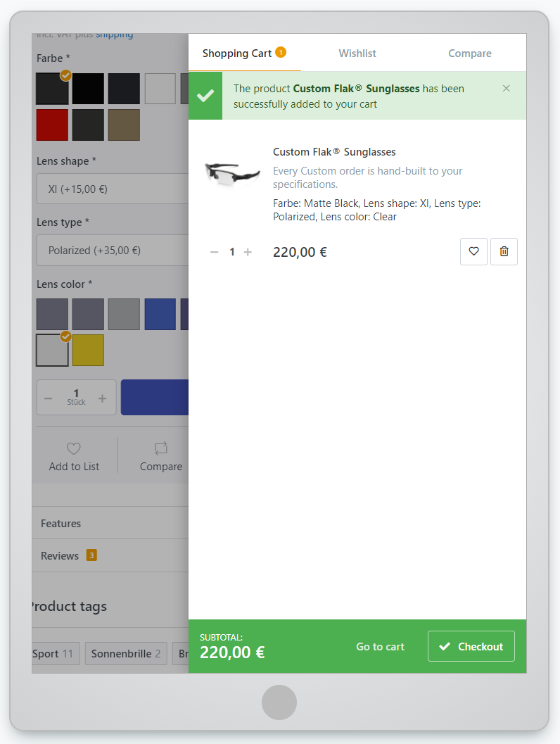This screenshot has width=560, height=744.
Task: Dismiss the success notification with X
Action: [507, 88]
